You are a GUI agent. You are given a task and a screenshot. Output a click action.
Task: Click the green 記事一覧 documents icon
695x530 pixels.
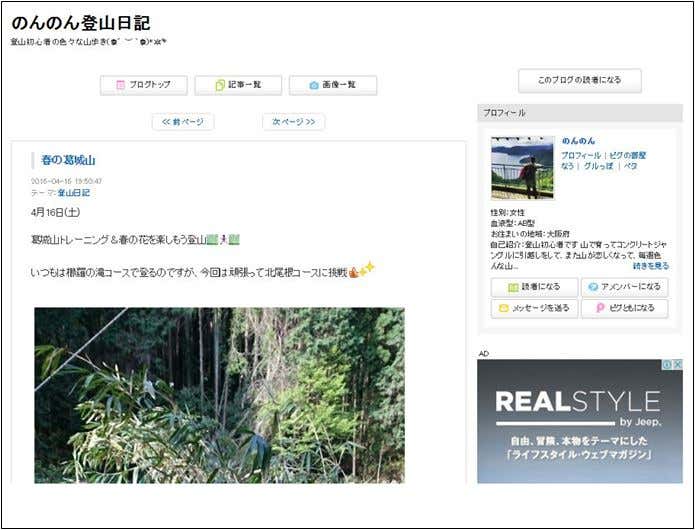tap(220, 85)
